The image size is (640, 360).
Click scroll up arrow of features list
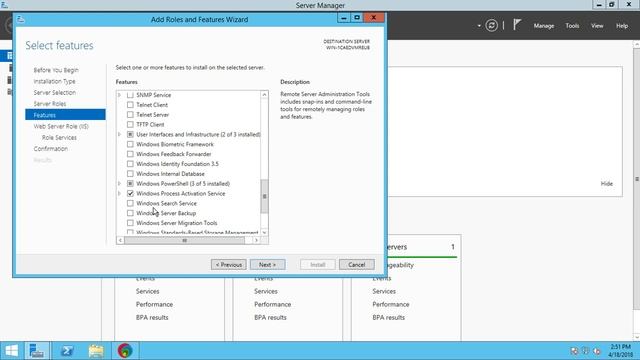tap(264, 95)
